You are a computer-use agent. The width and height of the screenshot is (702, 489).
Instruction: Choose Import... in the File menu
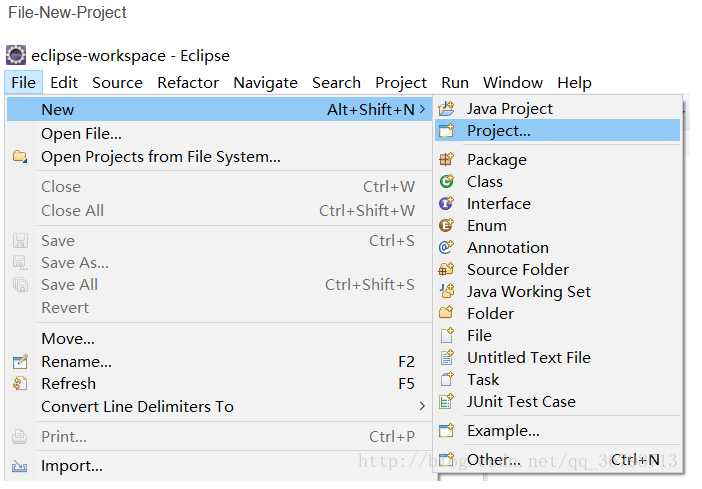click(219, 466)
